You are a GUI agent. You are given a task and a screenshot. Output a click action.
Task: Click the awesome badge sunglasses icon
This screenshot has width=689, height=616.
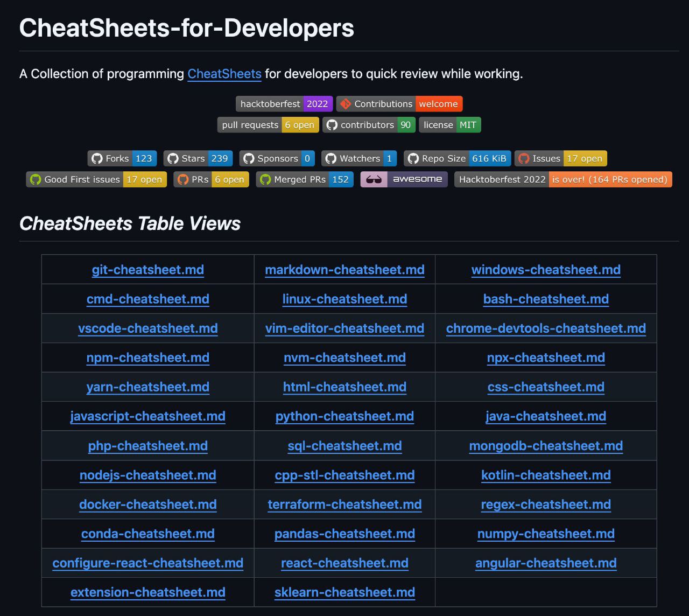(374, 179)
